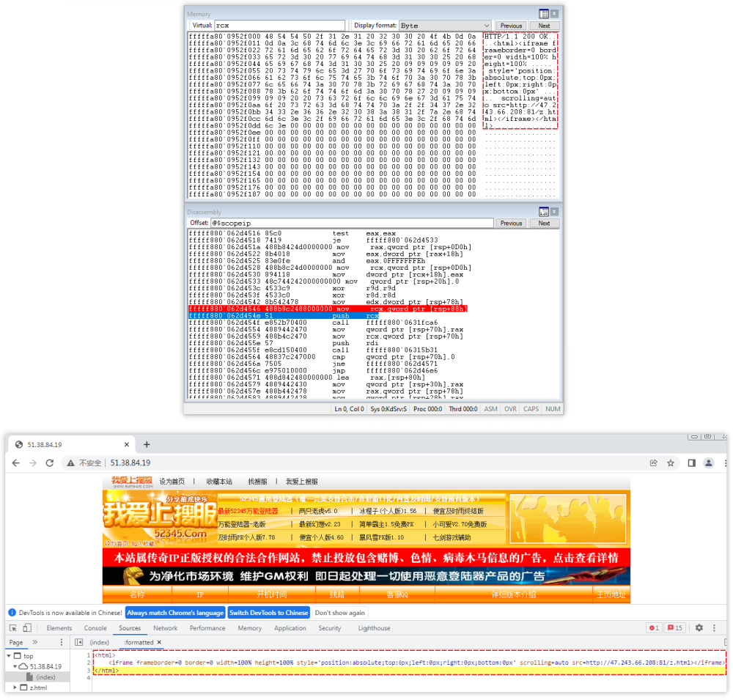The width and height of the screenshot is (733, 700).
Task: Click the Switch DevTools to Chinese button
Action: click(x=268, y=613)
